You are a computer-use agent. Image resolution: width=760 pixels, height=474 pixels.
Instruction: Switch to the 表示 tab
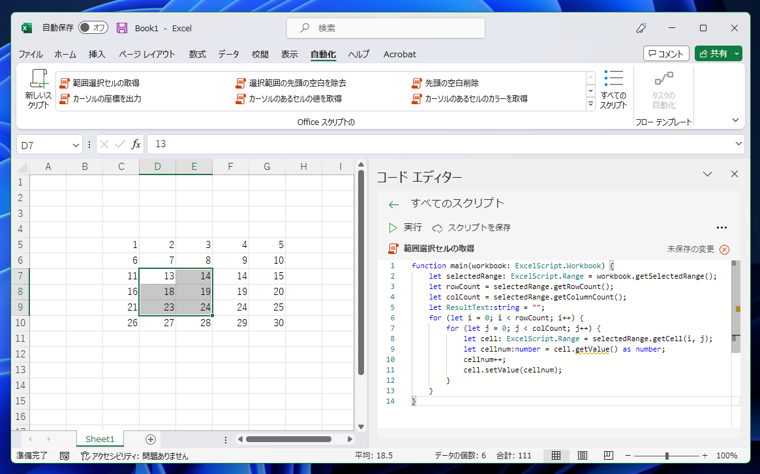coord(289,54)
